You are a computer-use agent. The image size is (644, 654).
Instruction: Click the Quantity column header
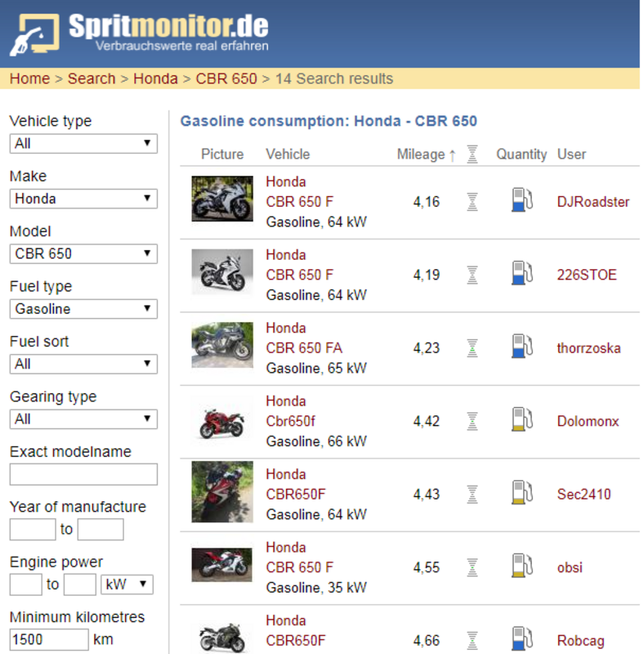(x=521, y=155)
